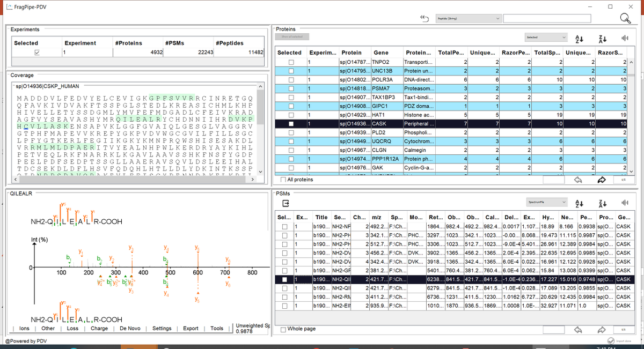Go to previous PSMs page arrow

coord(578,329)
